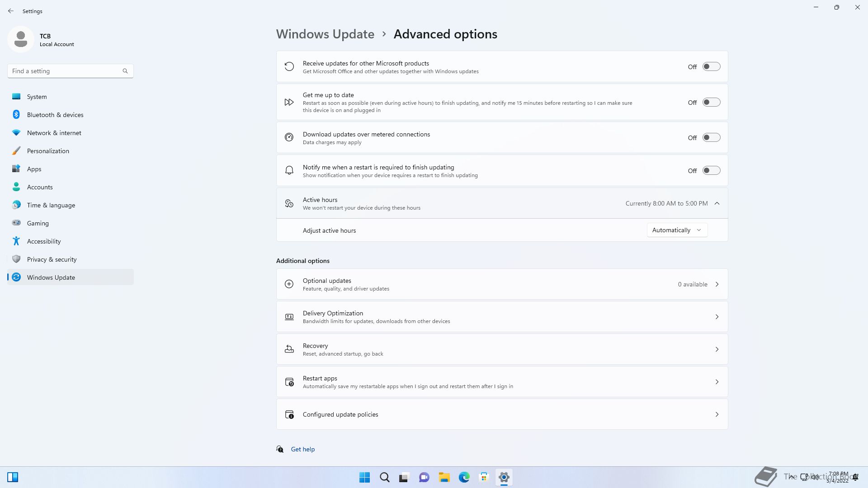This screenshot has height=488, width=868.
Task: Toggle Notify me when restart is required
Action: pos(711,170)
